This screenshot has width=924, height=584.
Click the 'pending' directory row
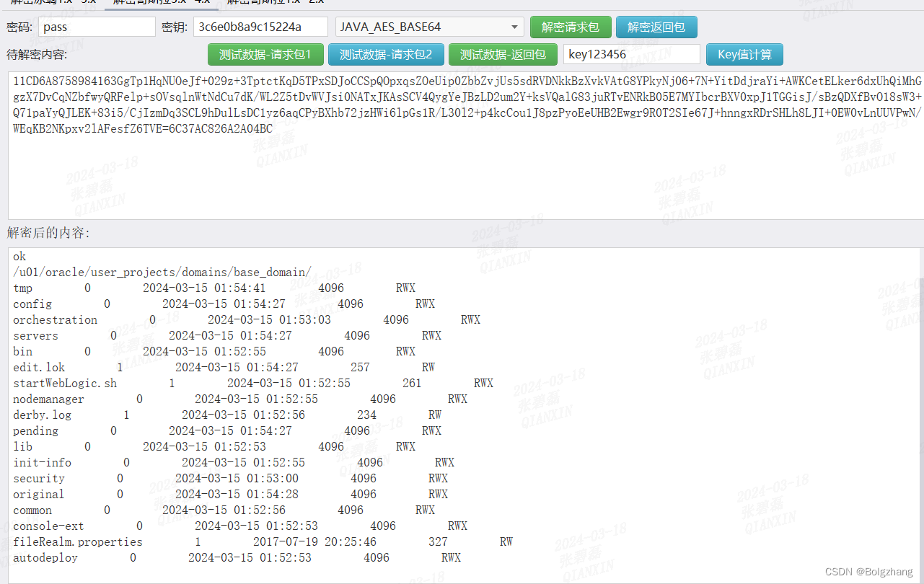[227, 431]
